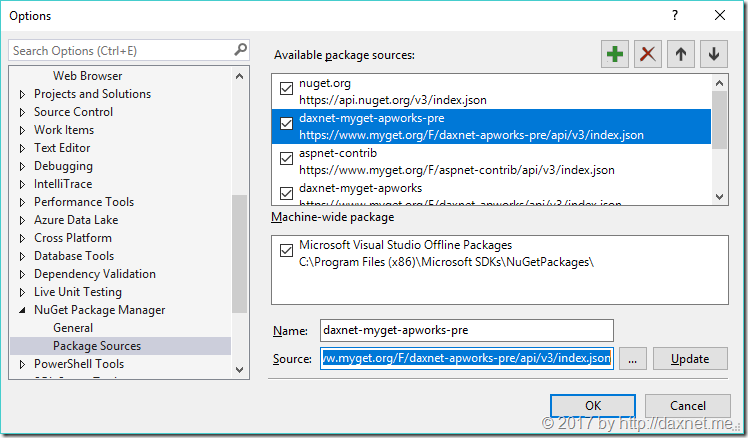
Task: Click the search magnifier icon
Action: coord(240,50)
